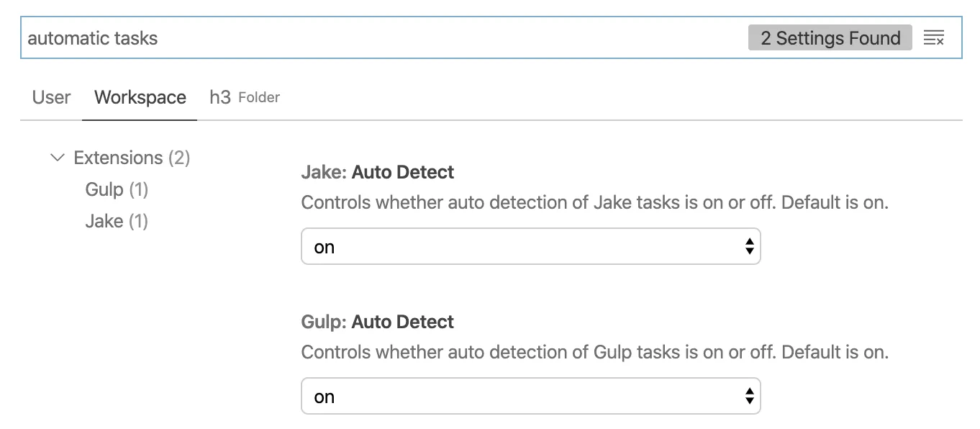
Task: Select the Jake tasks description text
Action: point(594,202)
